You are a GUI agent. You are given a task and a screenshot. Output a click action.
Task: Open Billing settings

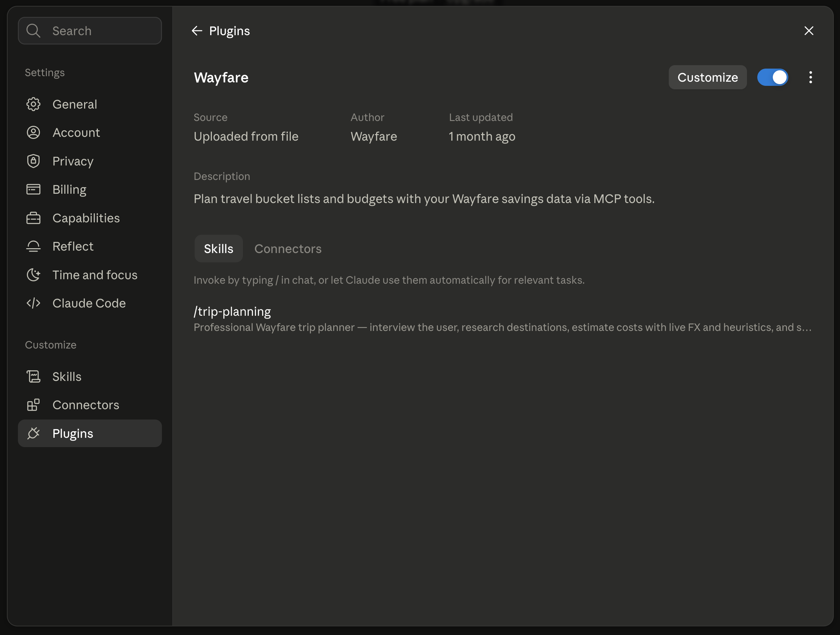(90, 189)
